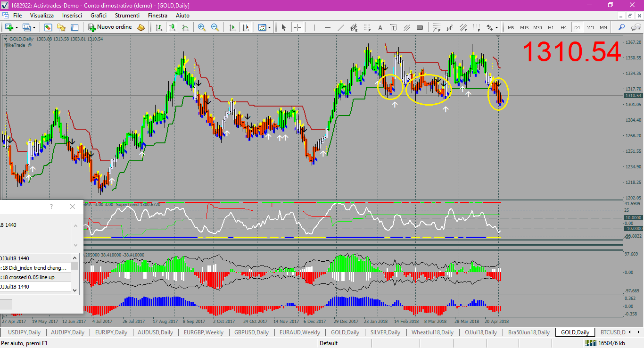Open the Arrows objects tool
Image resolution: width=644 pixels, height=348 pixels.
tap(490, 27)
